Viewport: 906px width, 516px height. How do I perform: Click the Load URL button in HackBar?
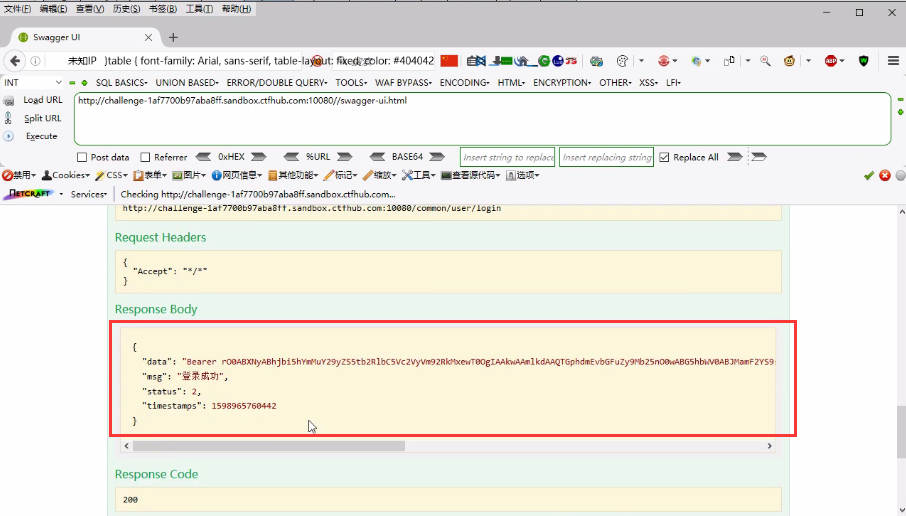(42, 100)
